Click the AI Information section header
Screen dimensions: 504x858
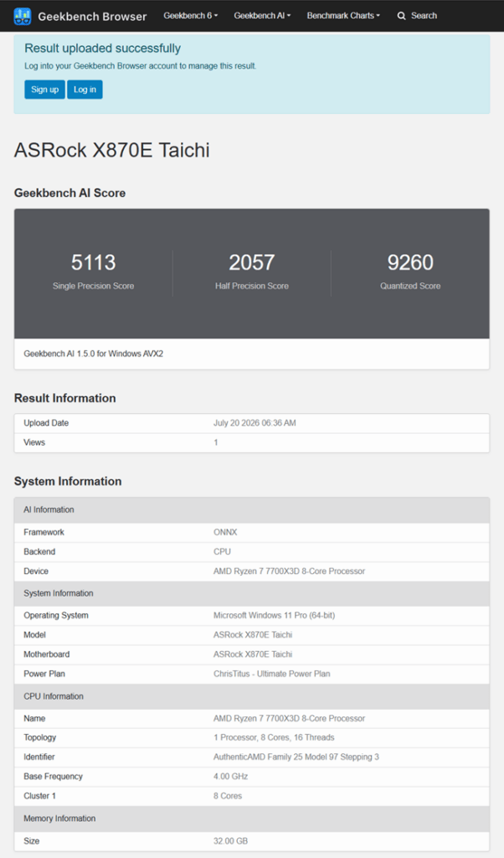pos(251,509)
